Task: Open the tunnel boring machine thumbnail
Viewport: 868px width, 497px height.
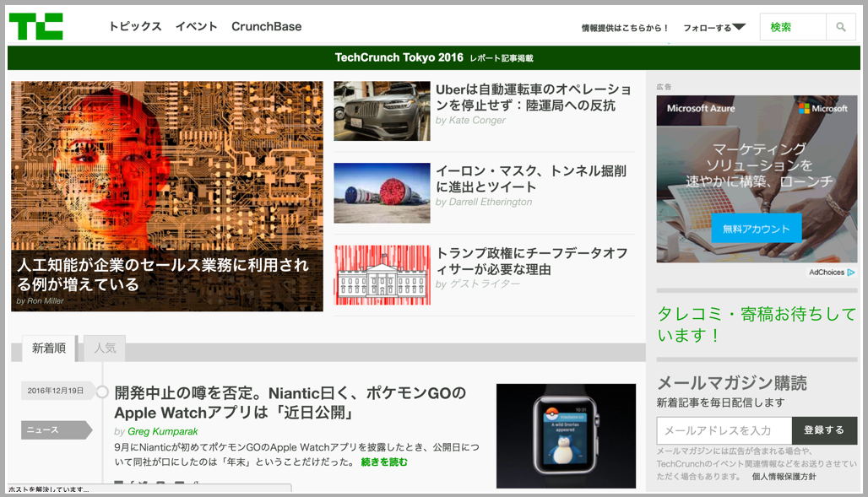Action: click(382, 193)
